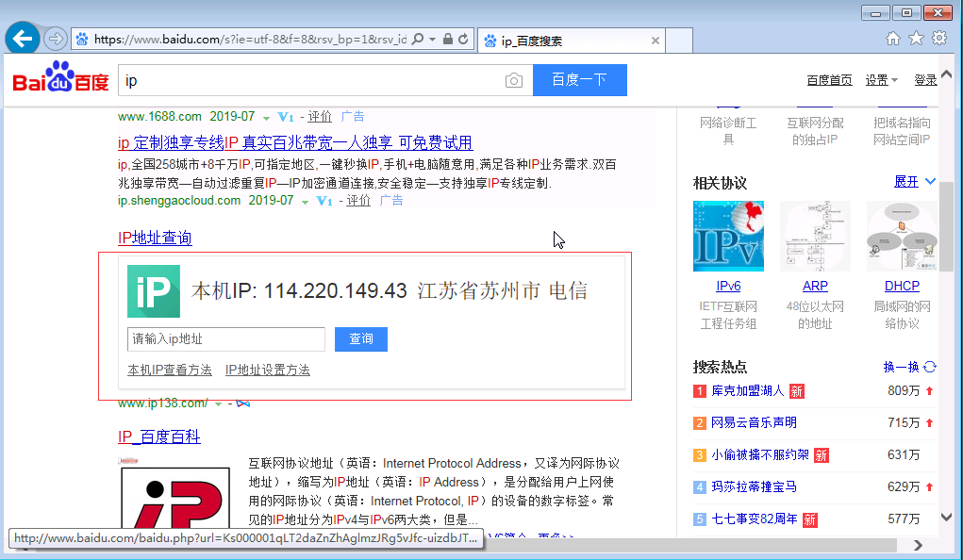Click 评价 next to ip.shenggaocloud.com

tap(358, 201)
